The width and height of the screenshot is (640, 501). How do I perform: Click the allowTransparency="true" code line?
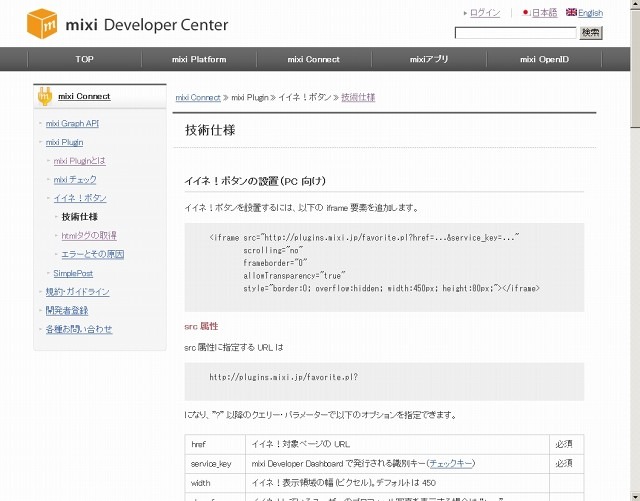click(x=294, y=276)
